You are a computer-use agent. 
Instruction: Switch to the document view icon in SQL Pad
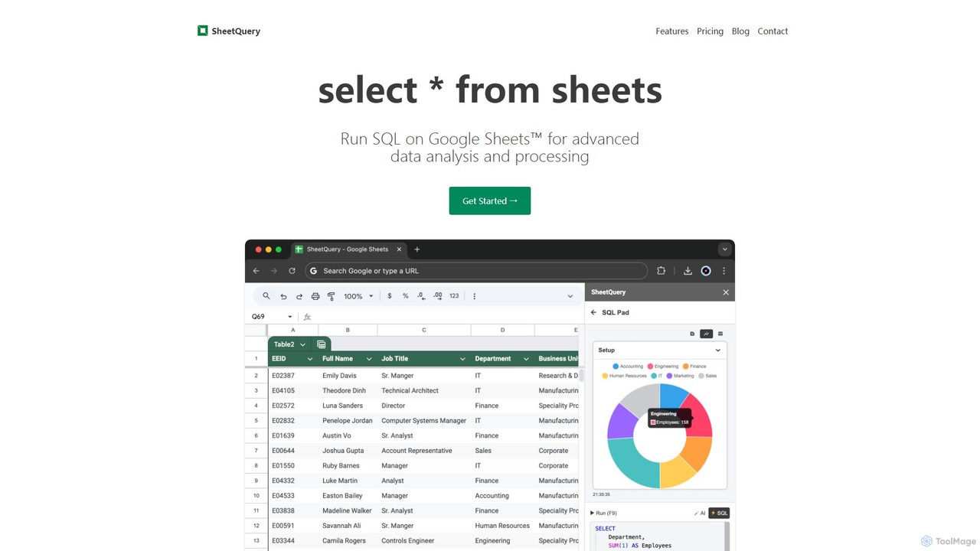(x=692, y=334)
